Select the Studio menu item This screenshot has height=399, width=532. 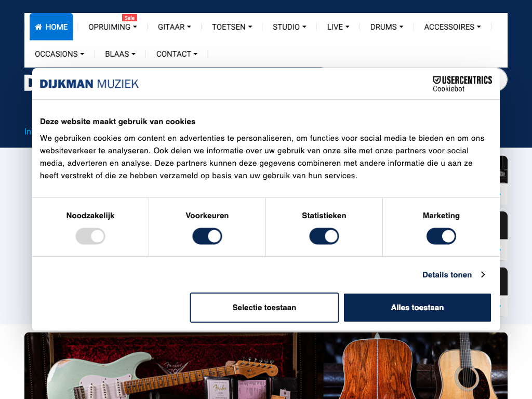click(289, 27)
